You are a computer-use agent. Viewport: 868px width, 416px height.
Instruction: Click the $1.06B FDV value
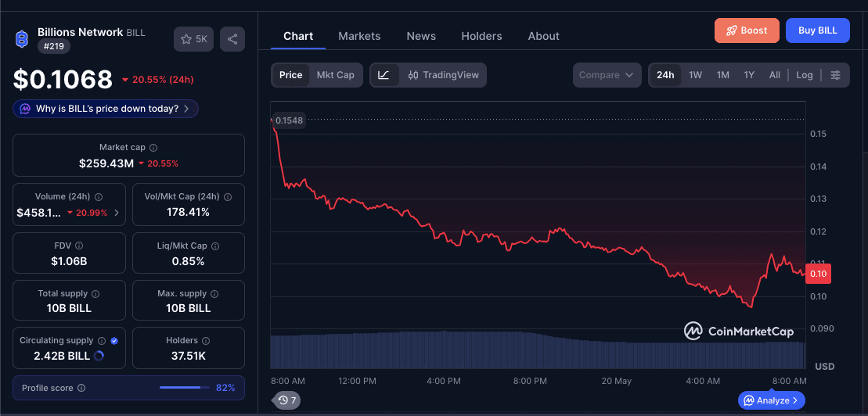pos(67,261)
